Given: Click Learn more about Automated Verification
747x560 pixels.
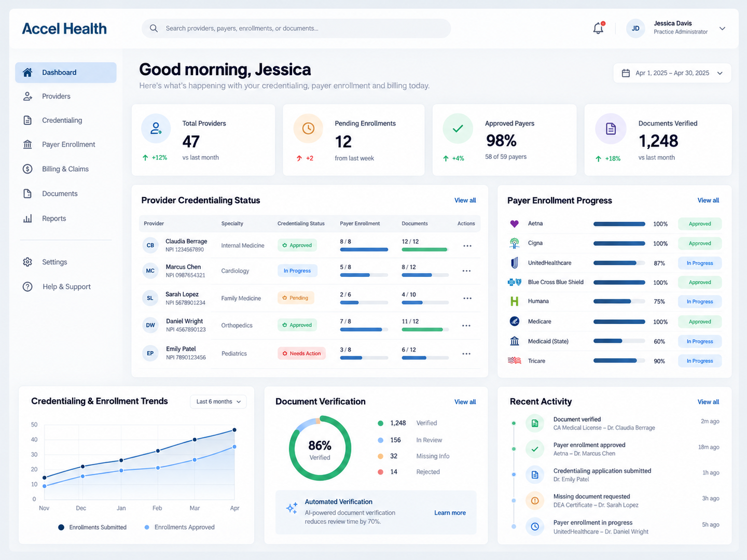Looking at the screenshot, I should [x=450, y=513].
